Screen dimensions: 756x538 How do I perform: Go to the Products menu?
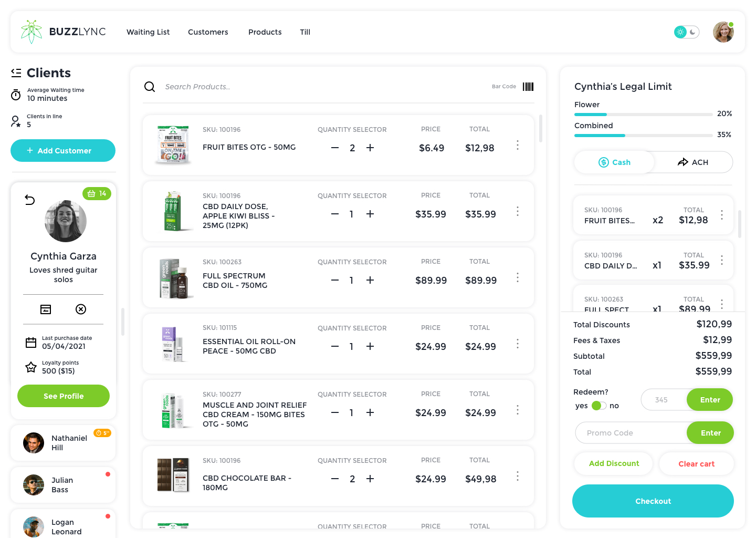click(265, 32)
